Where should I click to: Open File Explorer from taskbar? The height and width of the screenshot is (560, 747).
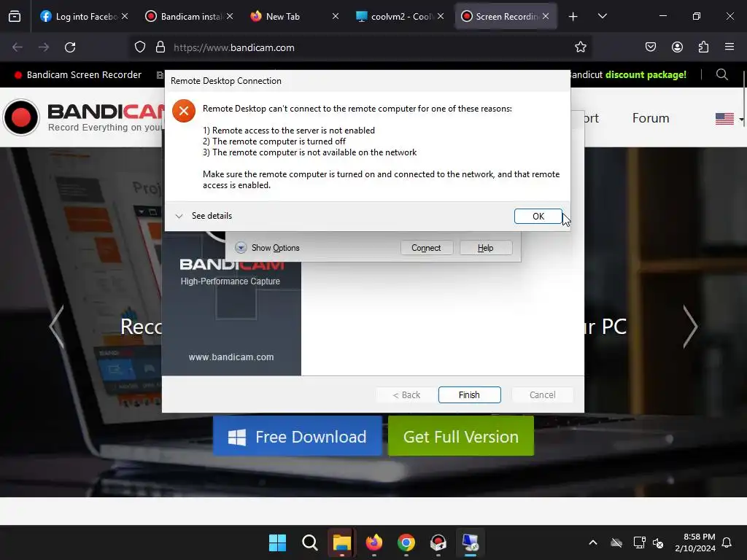point(341,542)
